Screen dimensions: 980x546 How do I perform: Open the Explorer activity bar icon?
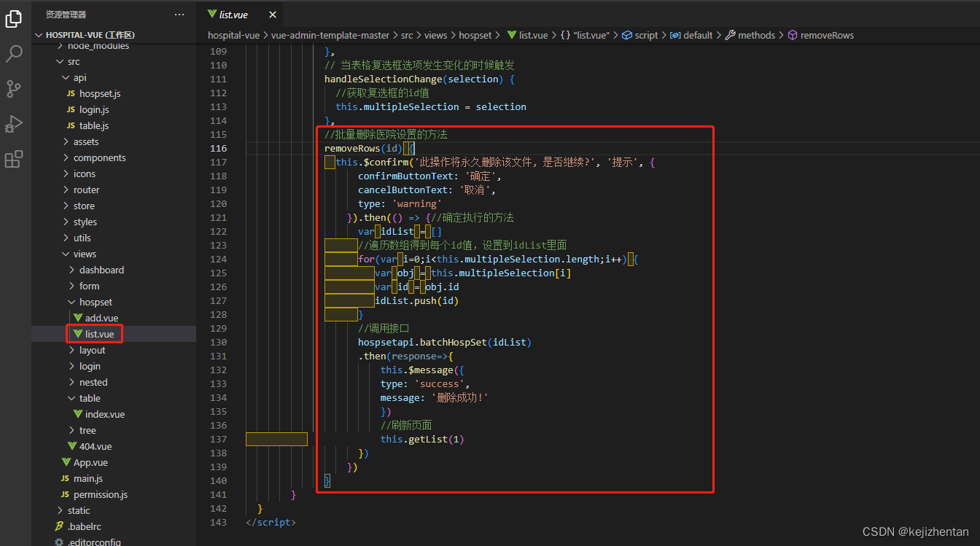pyautogui.click(x=14, y=19)
